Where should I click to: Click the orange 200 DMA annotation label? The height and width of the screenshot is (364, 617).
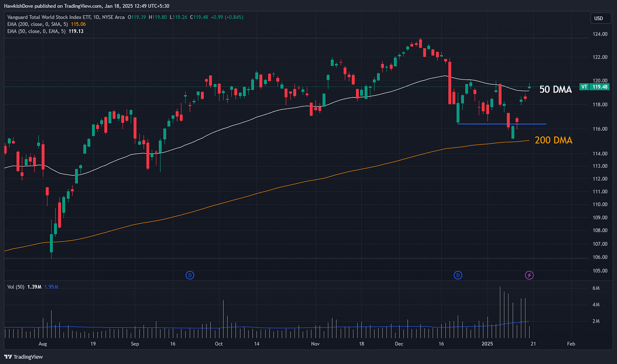[x=553, y=140]
